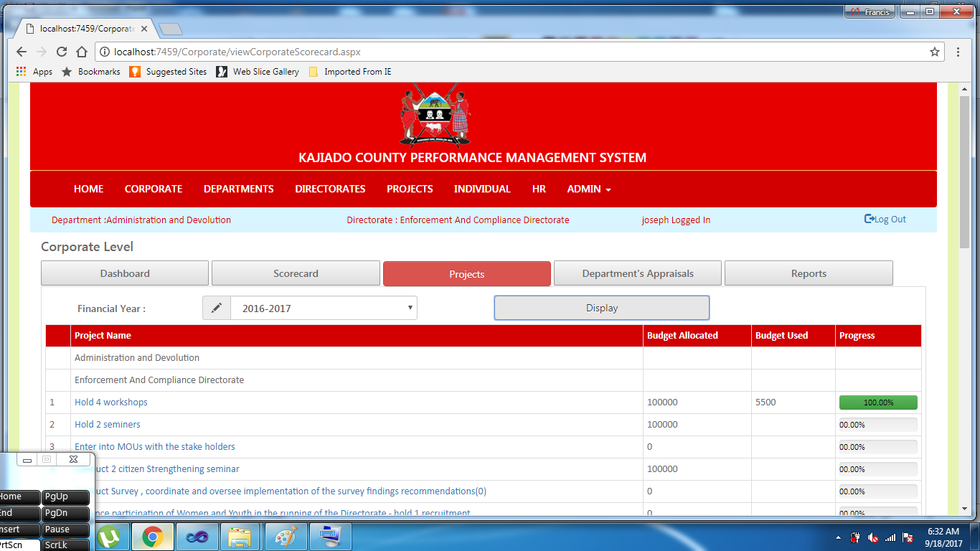The width and height of the screenshot is (980, 551).
Task: Switch to Google Chrome in the taskbar
Action: 151,537
